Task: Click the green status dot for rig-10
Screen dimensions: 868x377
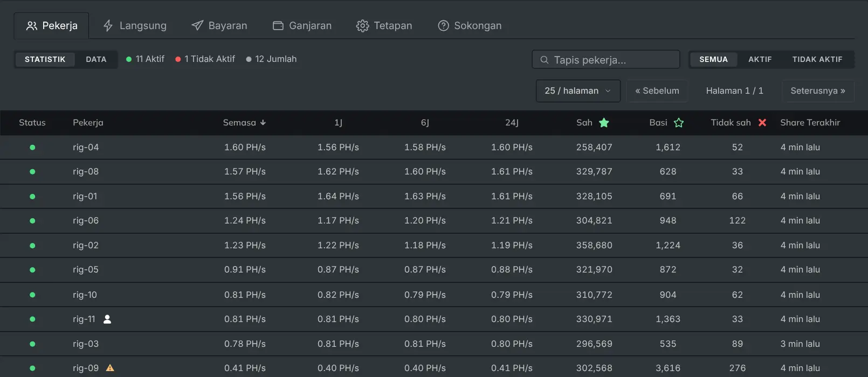Action: pos(32,295)
